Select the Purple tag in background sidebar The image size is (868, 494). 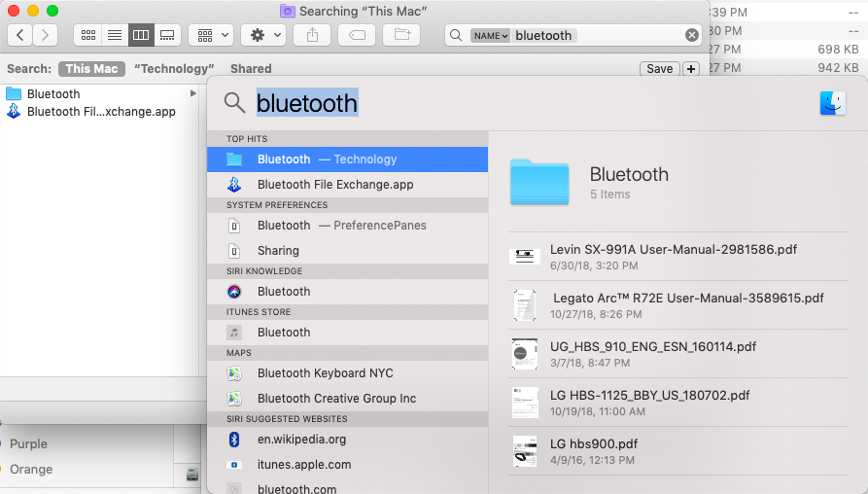(28, 444)
